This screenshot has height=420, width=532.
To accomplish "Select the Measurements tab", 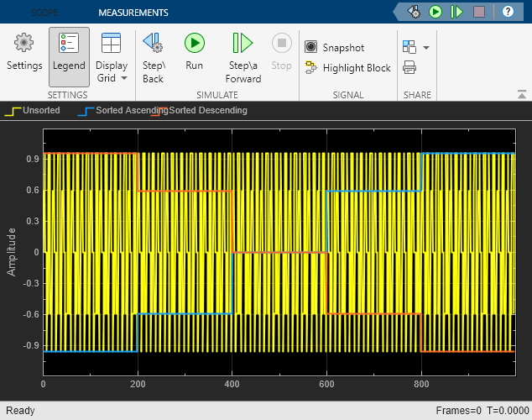I will pos(133,13).
